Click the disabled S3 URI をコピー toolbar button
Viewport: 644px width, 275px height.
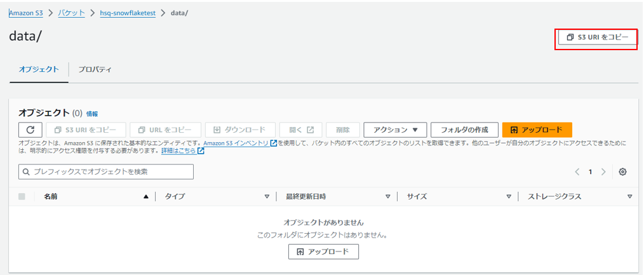tap(86, 130)
